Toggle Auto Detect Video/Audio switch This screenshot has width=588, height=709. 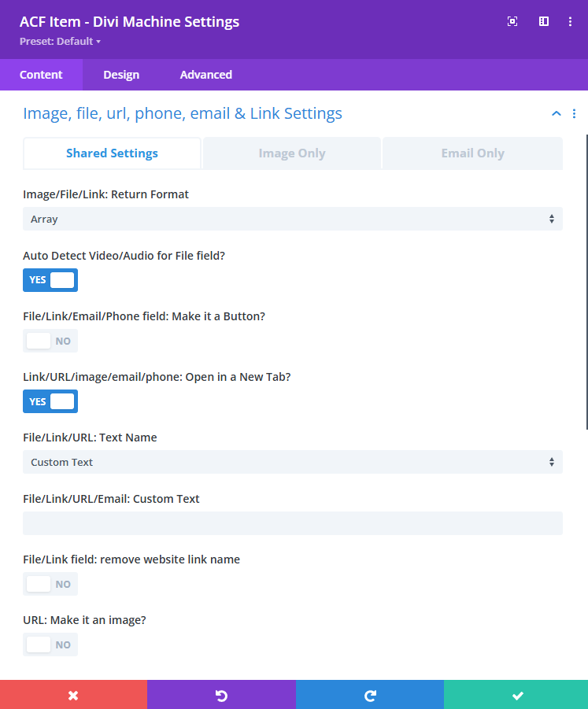click(x=50, y=280)
